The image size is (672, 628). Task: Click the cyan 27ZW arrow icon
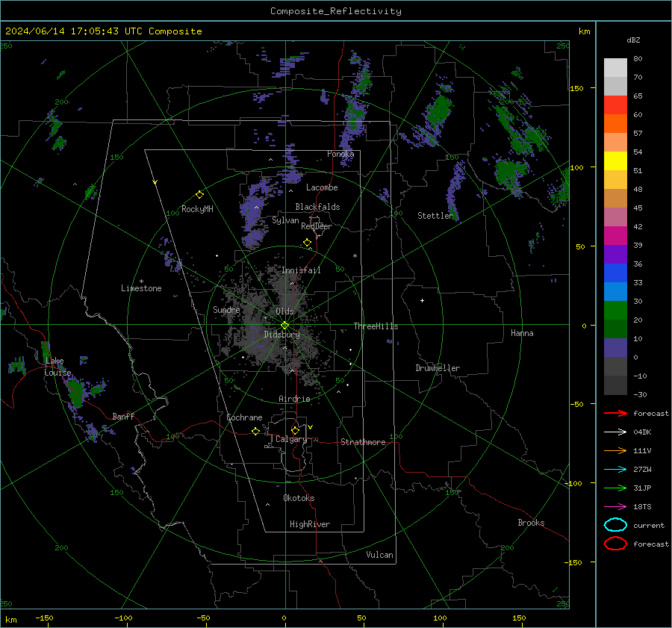(615, 470)
